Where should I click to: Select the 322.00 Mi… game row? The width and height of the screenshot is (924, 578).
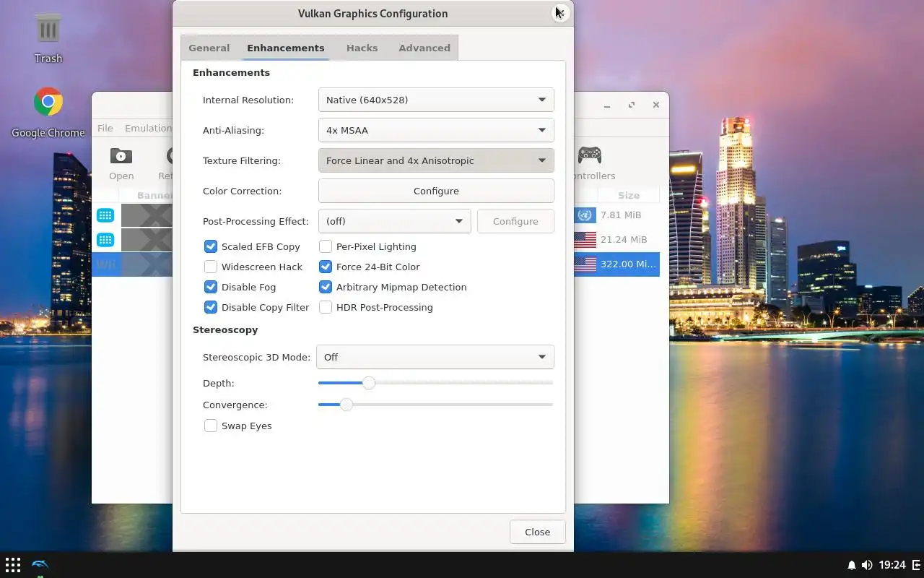click(x=616, y=264)
